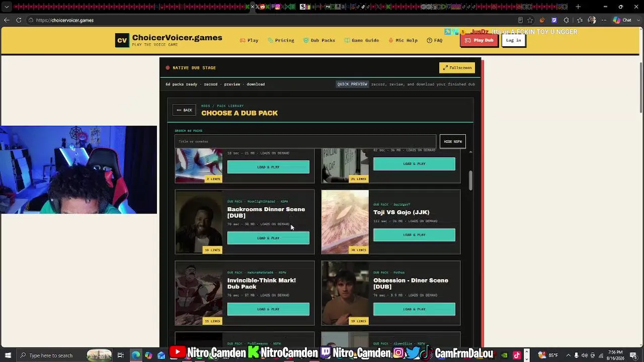Click the ChoicerVoicer CV logo icon
The height and width of the screenshot is (362, 644).
[122, 41]
